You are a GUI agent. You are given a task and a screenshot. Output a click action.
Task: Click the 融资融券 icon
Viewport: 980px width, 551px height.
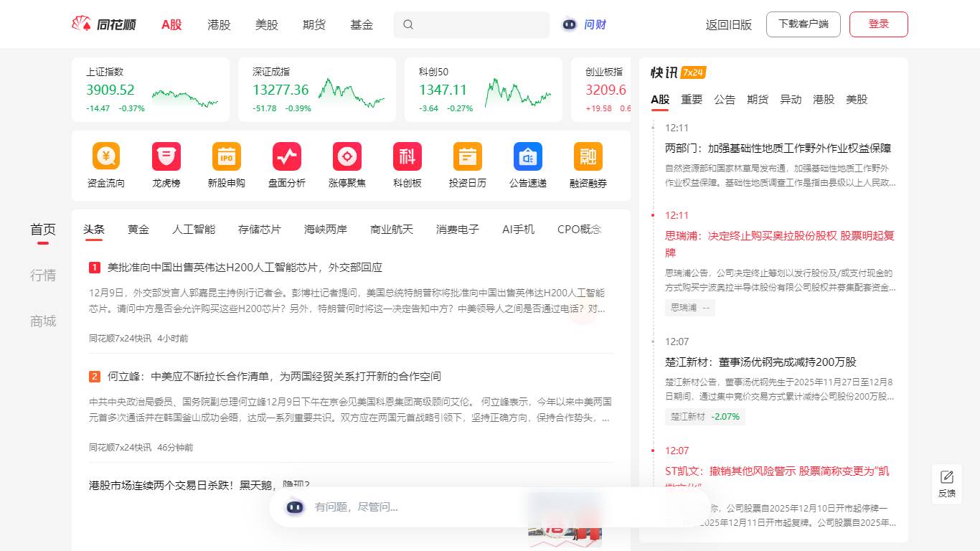tap(588, 156)
